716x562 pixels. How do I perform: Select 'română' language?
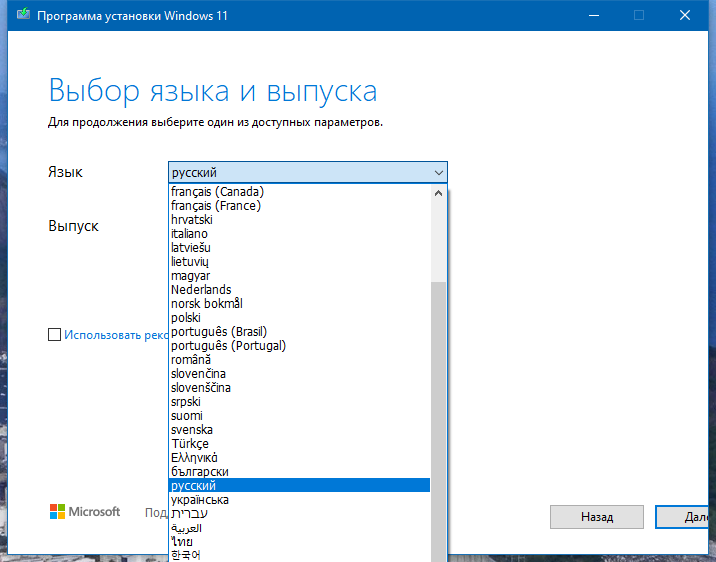pos(299,360)
